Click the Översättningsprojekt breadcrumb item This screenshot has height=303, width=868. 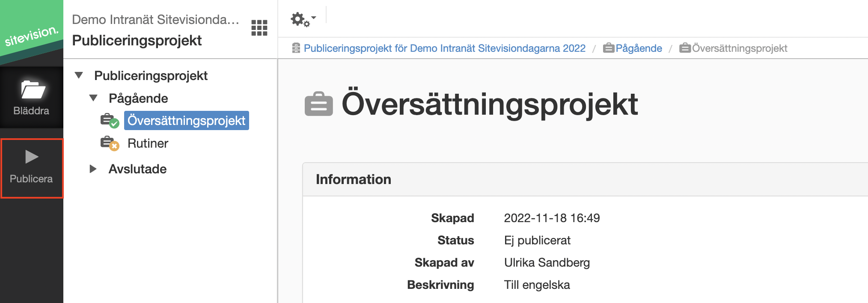coord(740,48)
